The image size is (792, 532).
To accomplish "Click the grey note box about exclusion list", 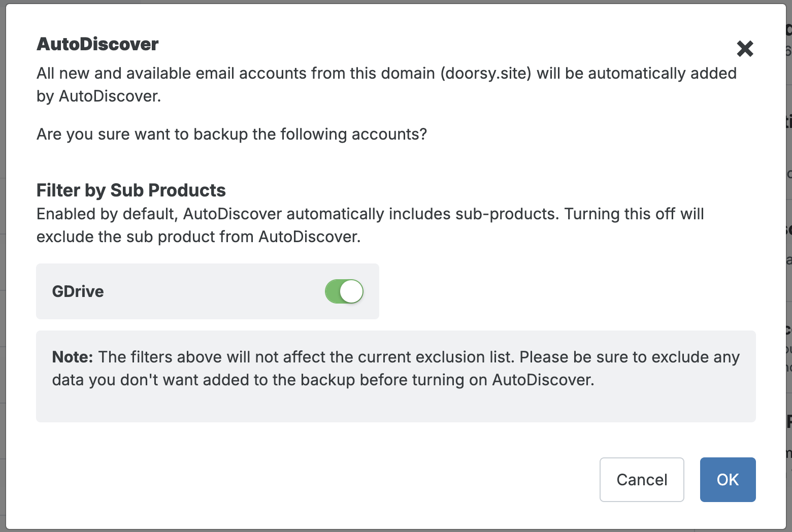I will tap(396, 376).
